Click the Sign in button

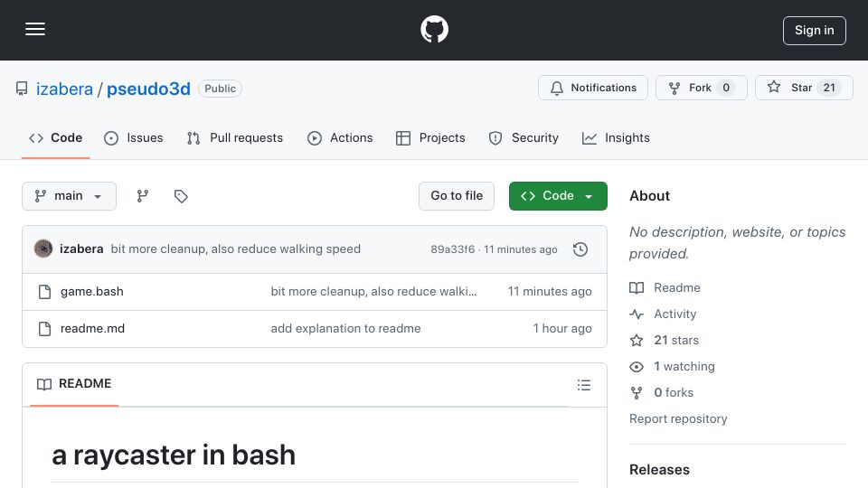tap(815, 31)
